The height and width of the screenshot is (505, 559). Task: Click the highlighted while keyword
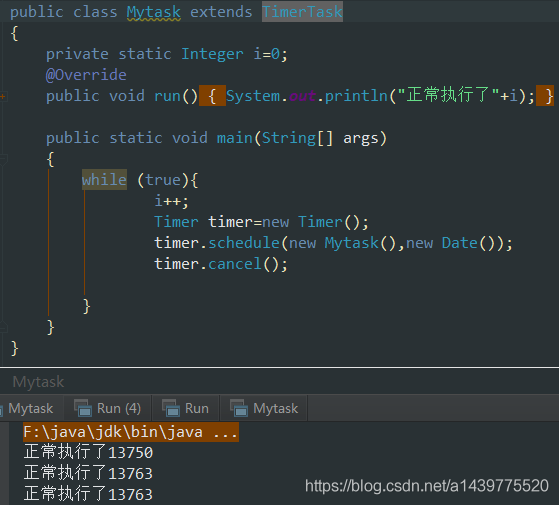104,180
